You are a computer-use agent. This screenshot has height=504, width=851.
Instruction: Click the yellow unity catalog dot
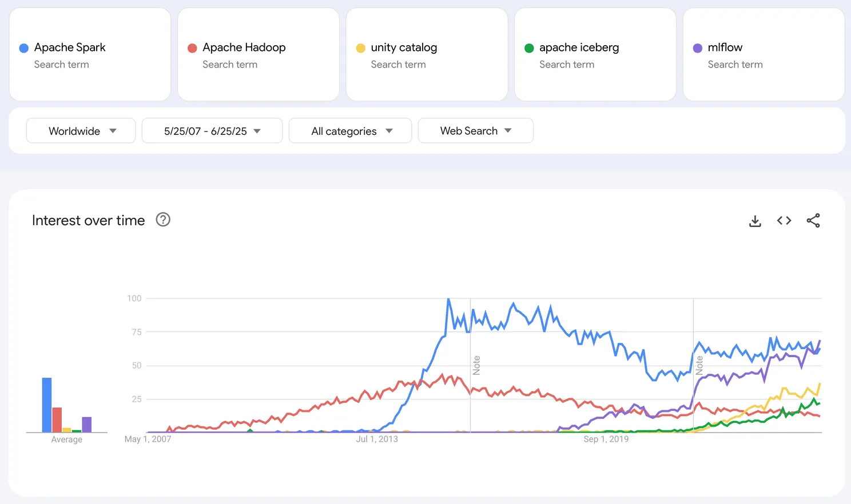pos(361,48)
